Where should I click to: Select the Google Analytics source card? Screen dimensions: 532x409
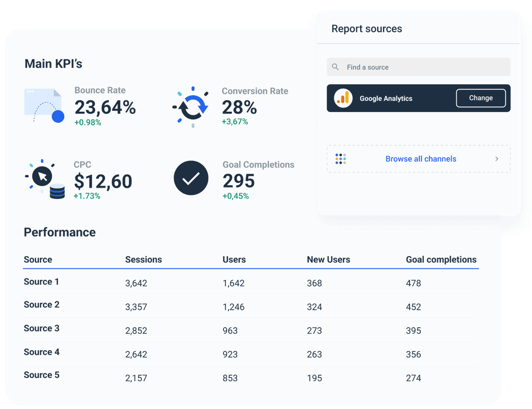coord(399,98)
